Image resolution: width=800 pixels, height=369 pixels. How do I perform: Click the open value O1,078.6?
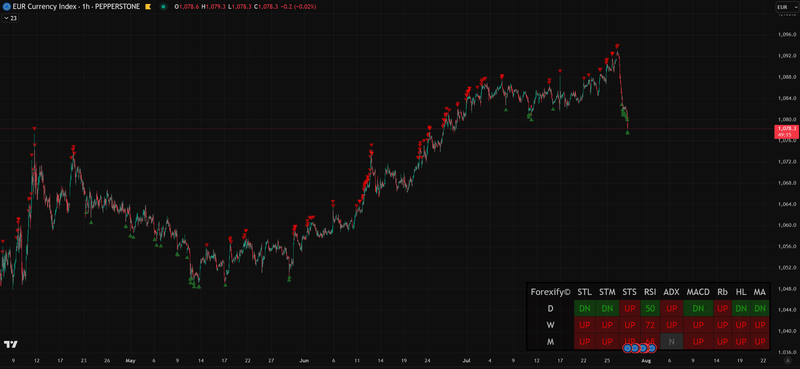[x=187, y=7]
